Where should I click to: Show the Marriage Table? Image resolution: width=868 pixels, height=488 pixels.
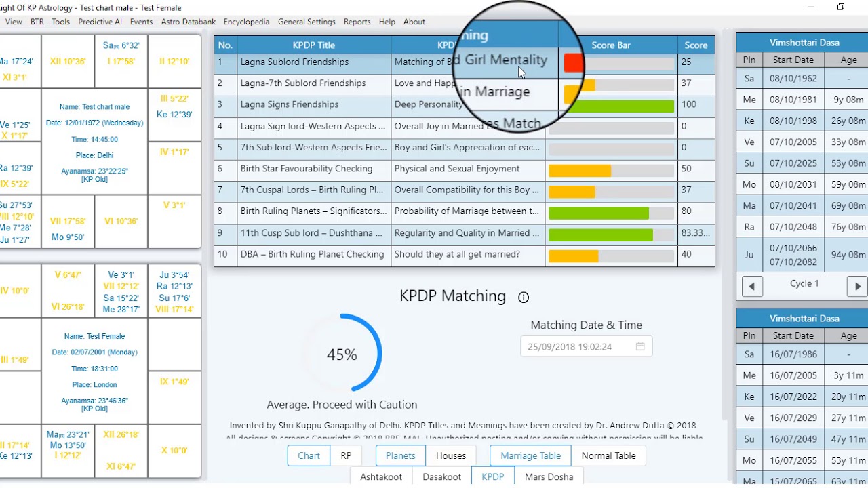[x=530, y=455]
